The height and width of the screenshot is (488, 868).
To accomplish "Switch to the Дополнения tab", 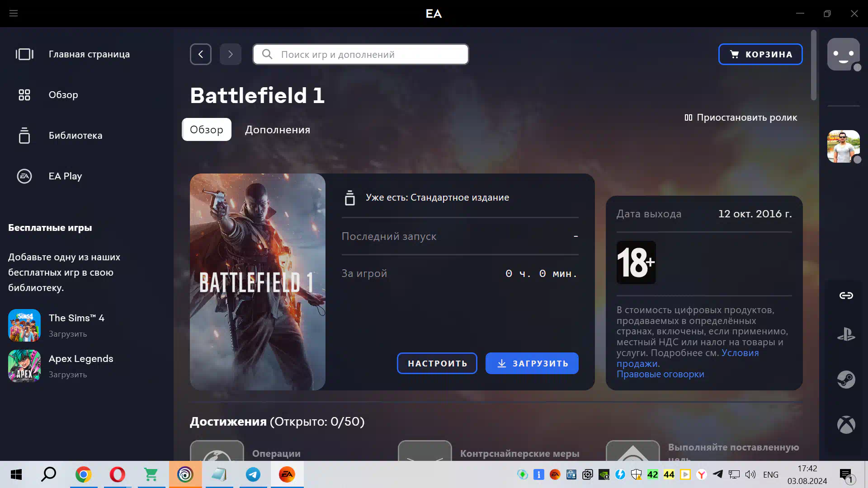I will (x=278, y=130).
